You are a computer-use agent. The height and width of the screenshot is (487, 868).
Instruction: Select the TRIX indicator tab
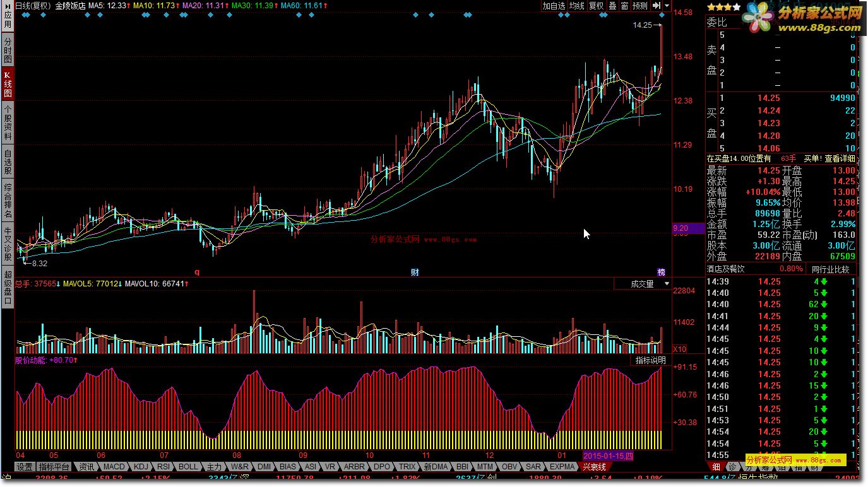point(407,467)
